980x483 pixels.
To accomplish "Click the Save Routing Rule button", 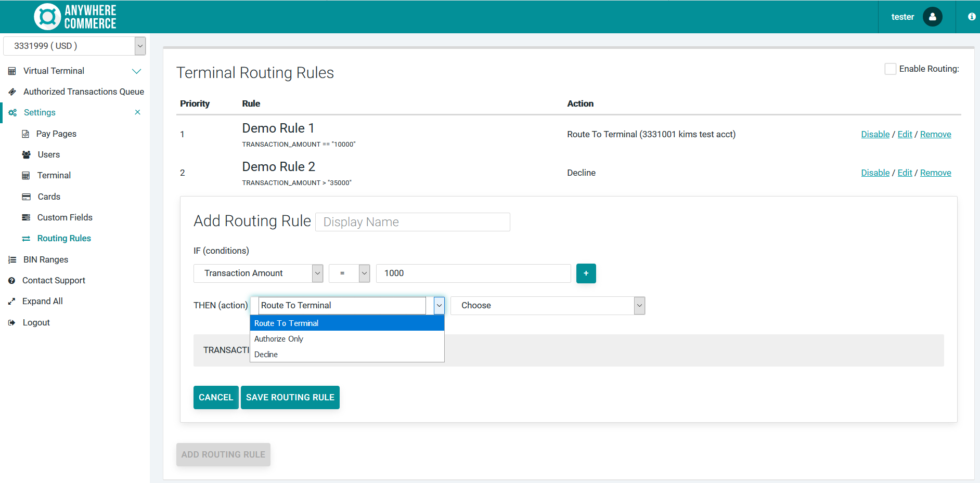I will coord(290,398).
